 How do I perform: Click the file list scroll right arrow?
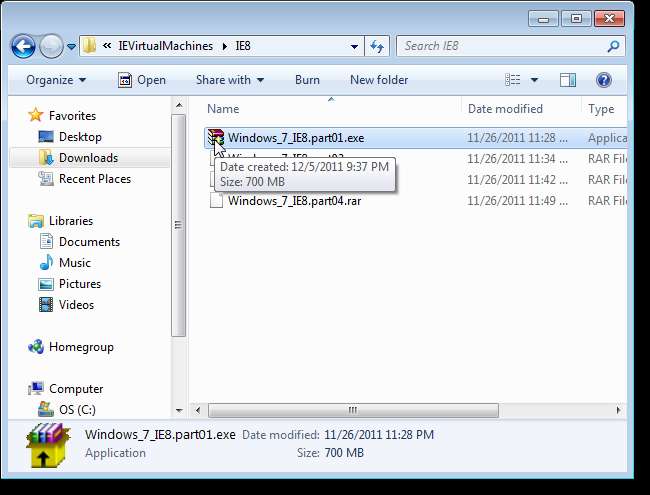(x=618, y=410)
